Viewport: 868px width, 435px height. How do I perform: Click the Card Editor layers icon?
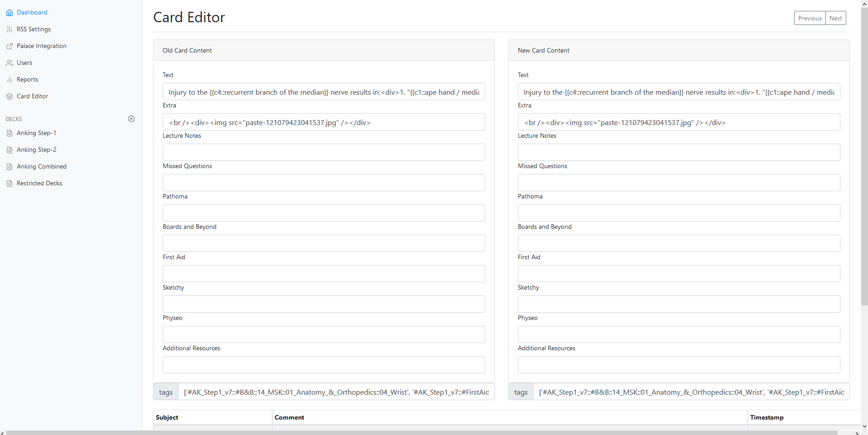point(10,97)
